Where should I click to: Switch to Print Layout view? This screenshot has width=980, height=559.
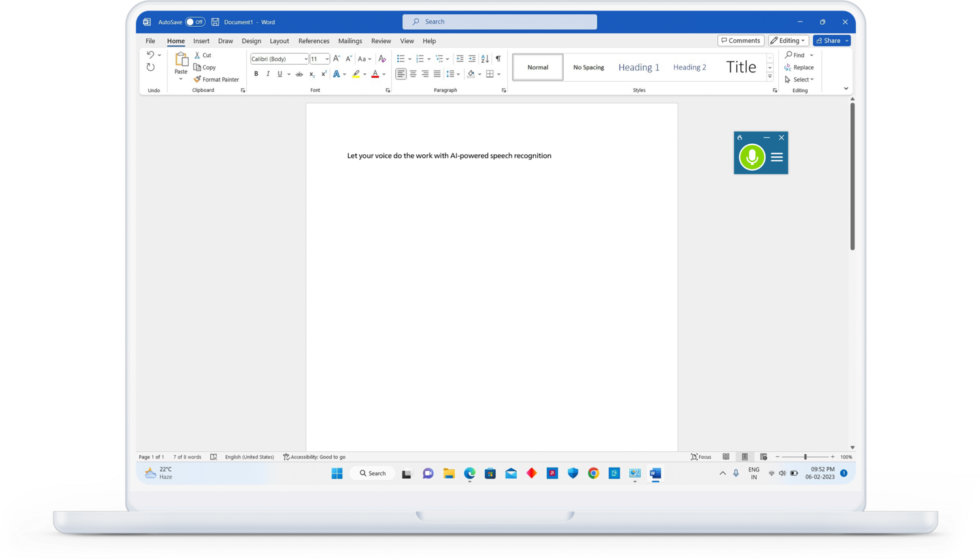745,457
